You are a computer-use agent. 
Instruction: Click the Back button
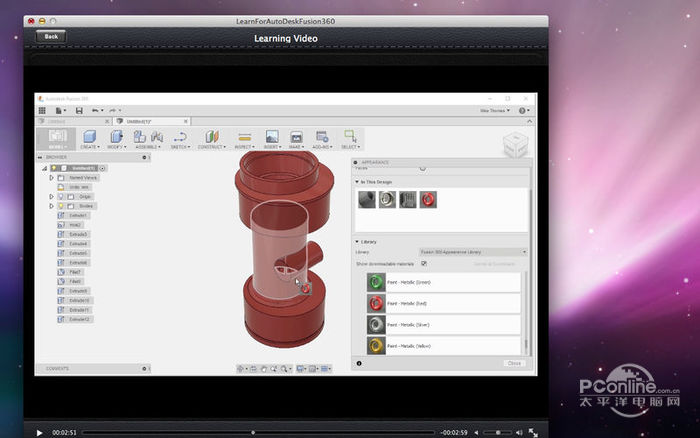click(x=51, y=36)
